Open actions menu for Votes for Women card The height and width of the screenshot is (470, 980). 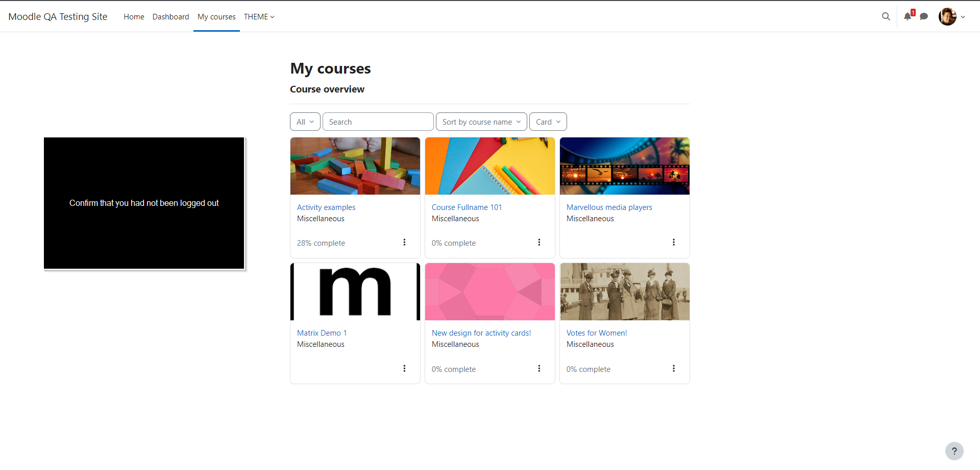click(x=674, y=368)
